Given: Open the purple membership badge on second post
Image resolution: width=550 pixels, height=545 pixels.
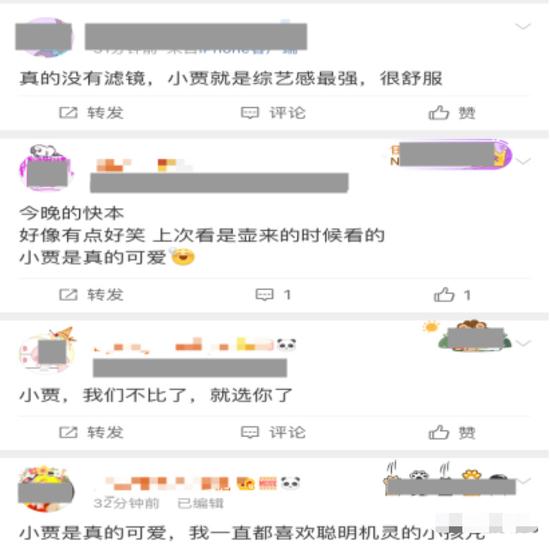Looking at the screenshot, I should pyautogui.click(x=451, y=154).
